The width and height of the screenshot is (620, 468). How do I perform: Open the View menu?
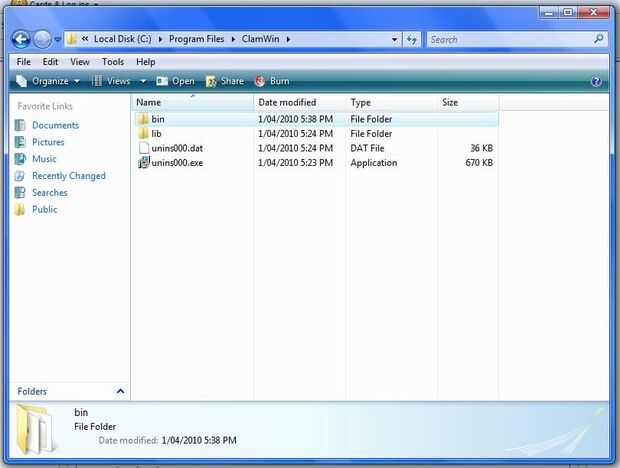[80, 62]
